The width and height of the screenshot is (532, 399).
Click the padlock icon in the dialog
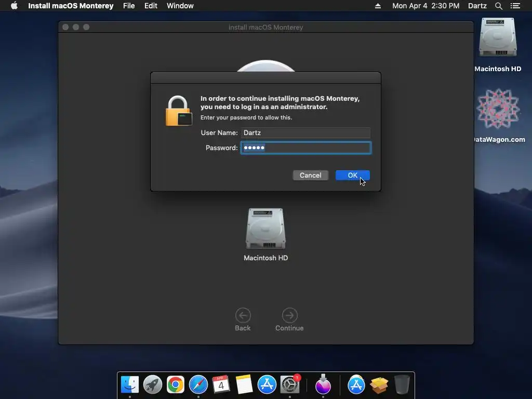(x=179, y=111)
